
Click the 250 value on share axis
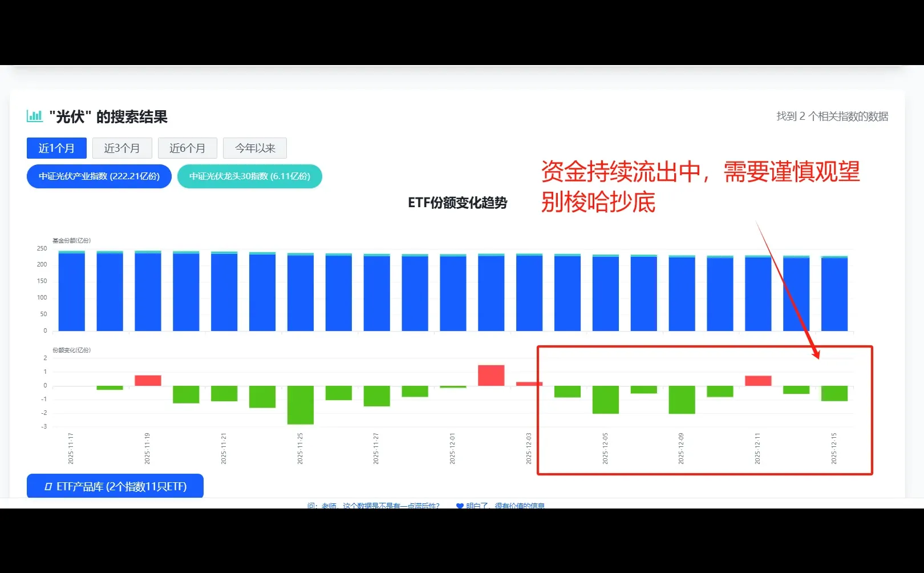point(42,248)
